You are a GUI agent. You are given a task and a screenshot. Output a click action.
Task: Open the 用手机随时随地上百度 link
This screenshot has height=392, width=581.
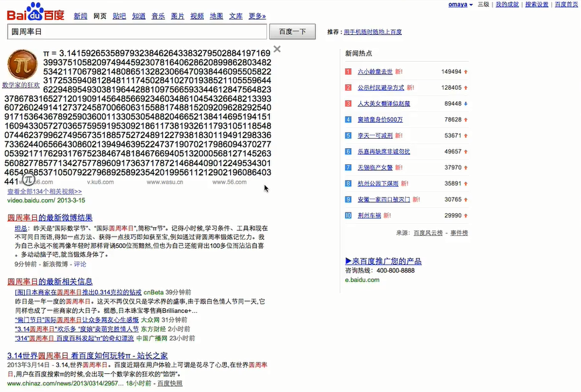373,32
